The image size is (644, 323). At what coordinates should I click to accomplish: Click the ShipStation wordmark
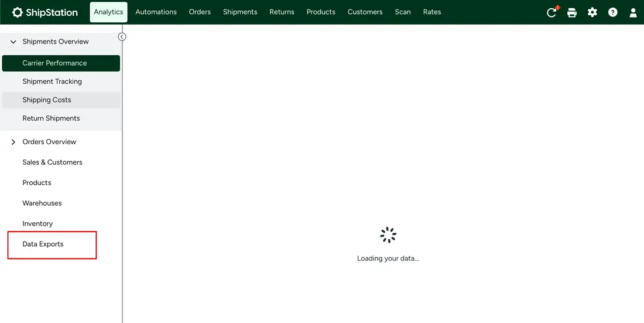coord(52,12)
